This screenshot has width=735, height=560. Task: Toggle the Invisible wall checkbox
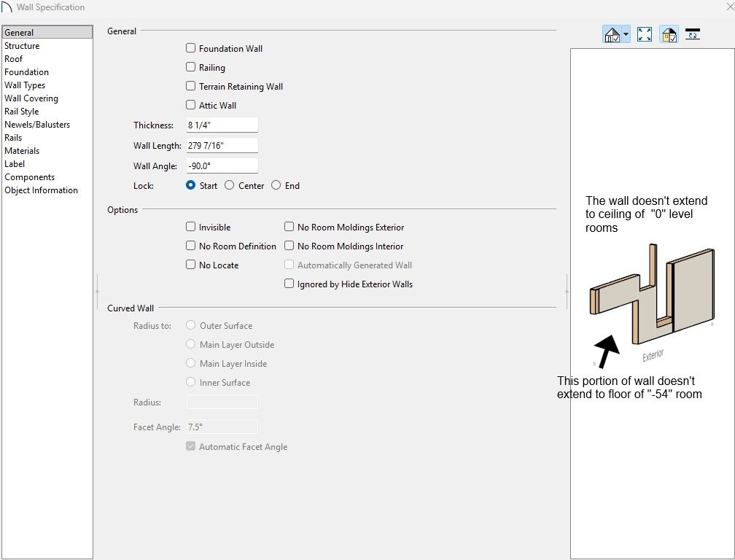pyautogui.click(x=191, y=227)
